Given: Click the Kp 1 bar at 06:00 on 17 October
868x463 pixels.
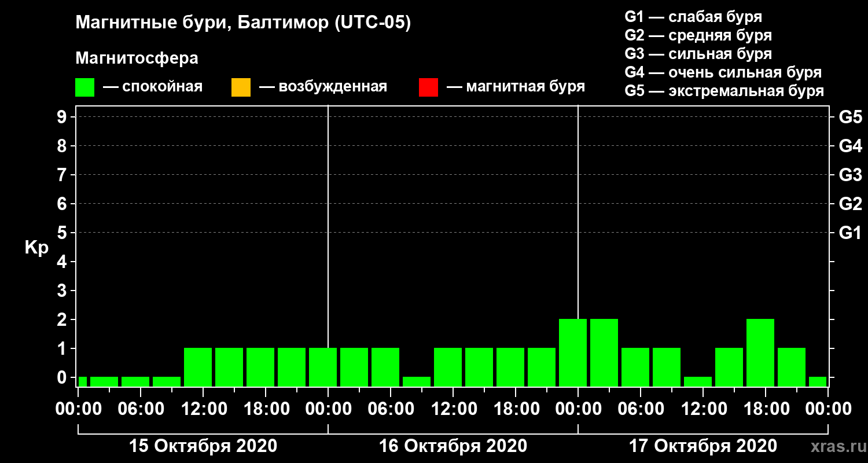Looking at the screenshot, I should click(x=635, y=367).
